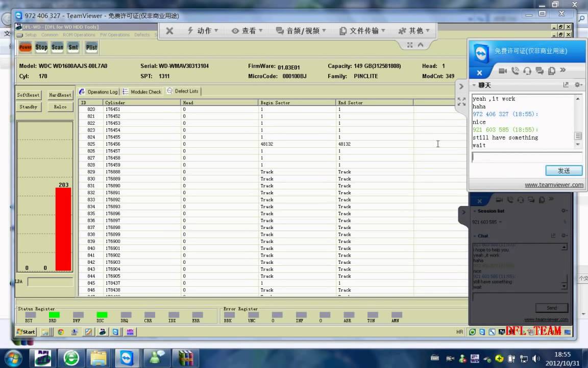Open chat settings gear menu

pyautogui.click(x=578, y=85)
